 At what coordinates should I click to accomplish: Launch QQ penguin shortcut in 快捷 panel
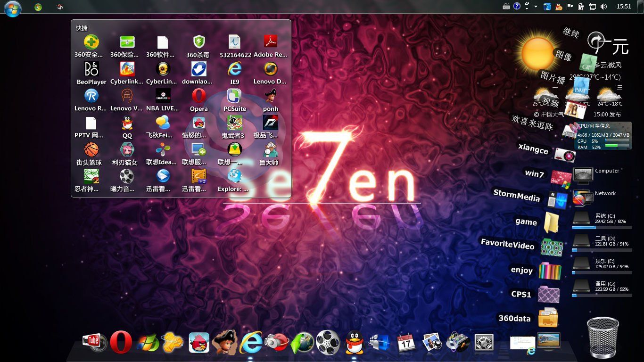(x=127, y=127)
